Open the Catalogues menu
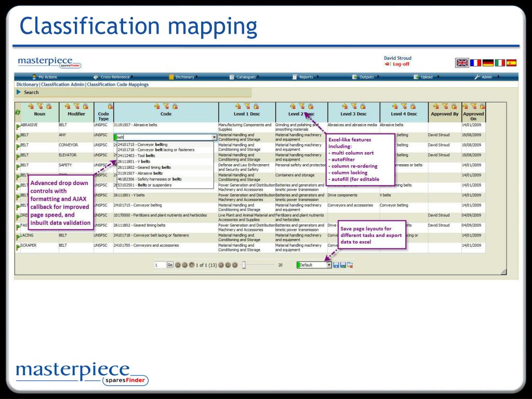 pyautogui.click(x=244, y=77)
